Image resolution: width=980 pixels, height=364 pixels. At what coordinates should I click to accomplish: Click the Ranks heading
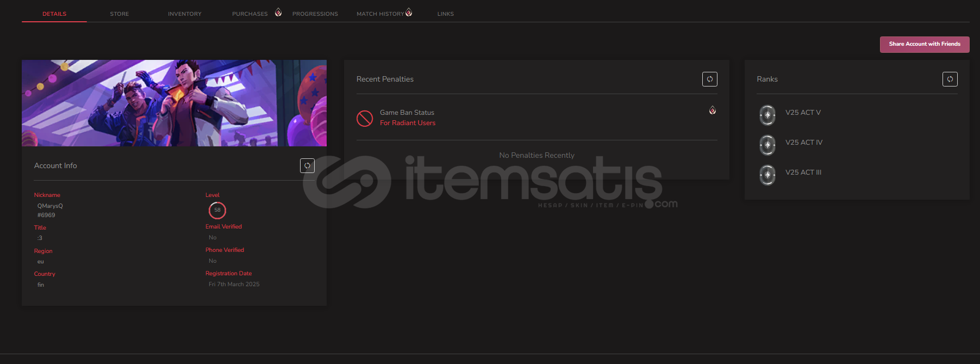767,79
